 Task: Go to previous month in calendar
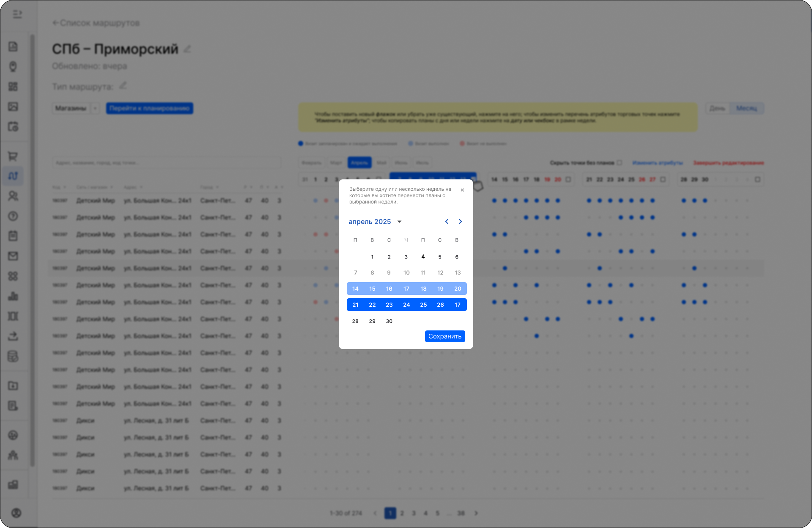[447, 222]
